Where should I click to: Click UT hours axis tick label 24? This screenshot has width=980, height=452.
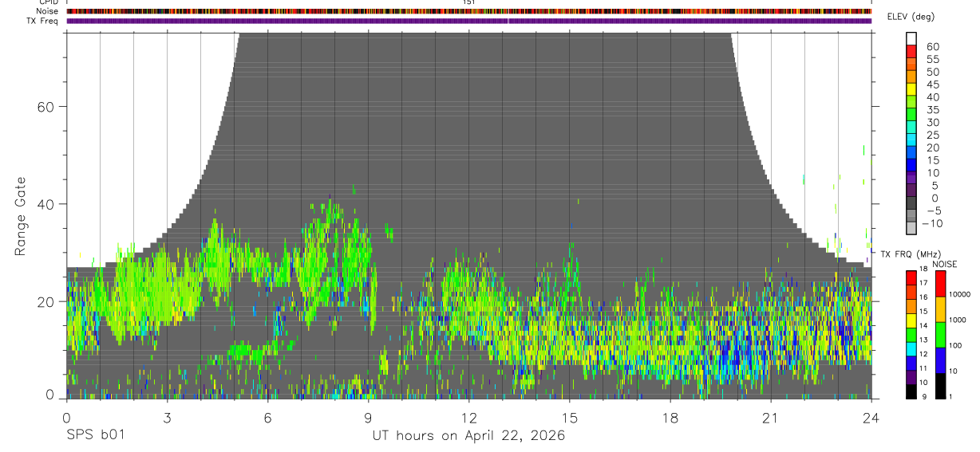pyautogui.click(x=871, y=417)
